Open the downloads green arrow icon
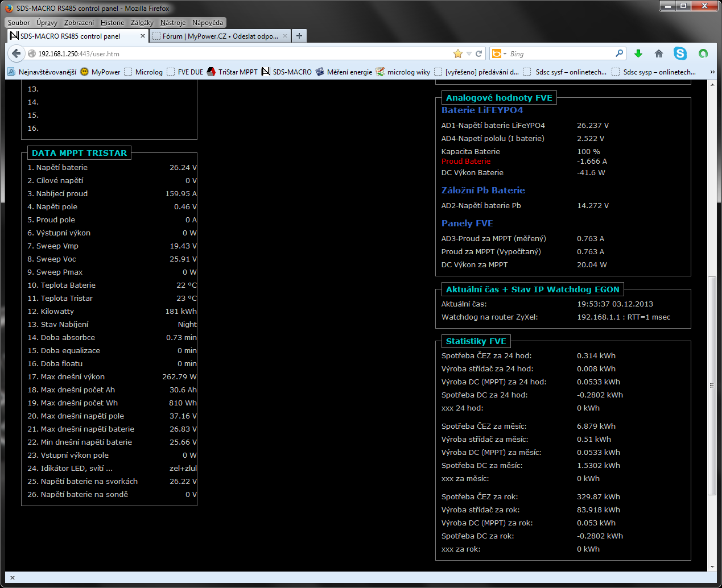This screenshot has height=588, width=722. (638, 53)
